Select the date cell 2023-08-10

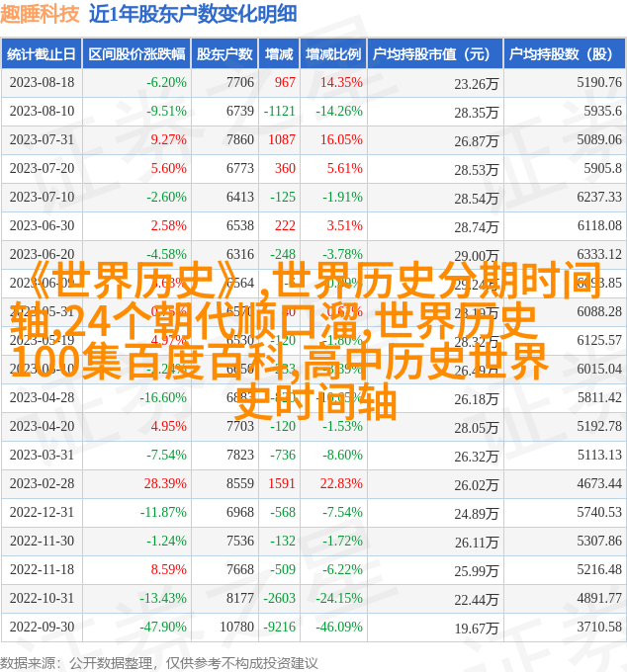point(42,111)
